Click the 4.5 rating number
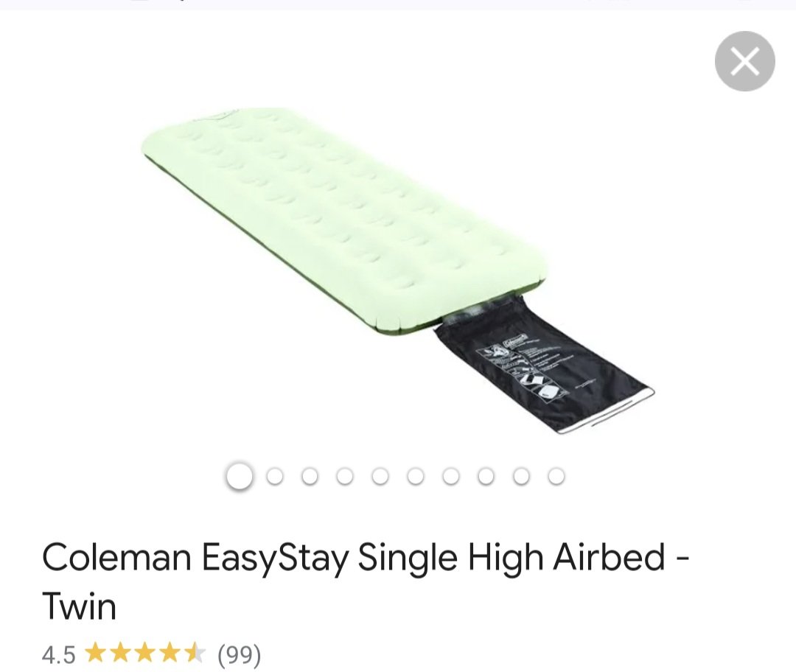Screen dimensions: 796x672 click(x=59, y=654)
